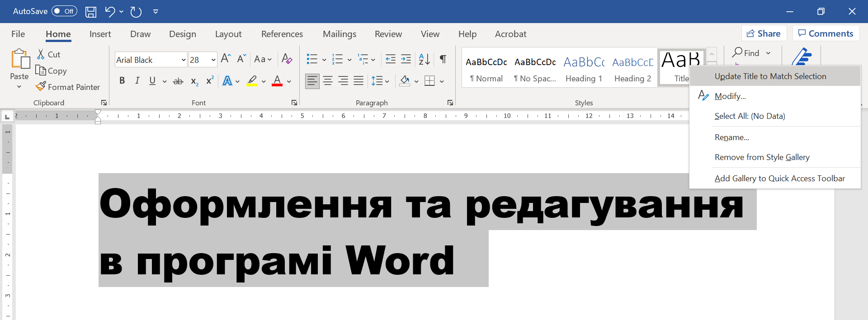Apply superscript formatting
The height and width of the screenshot is (320, 868).
click(x=210, y=81)
